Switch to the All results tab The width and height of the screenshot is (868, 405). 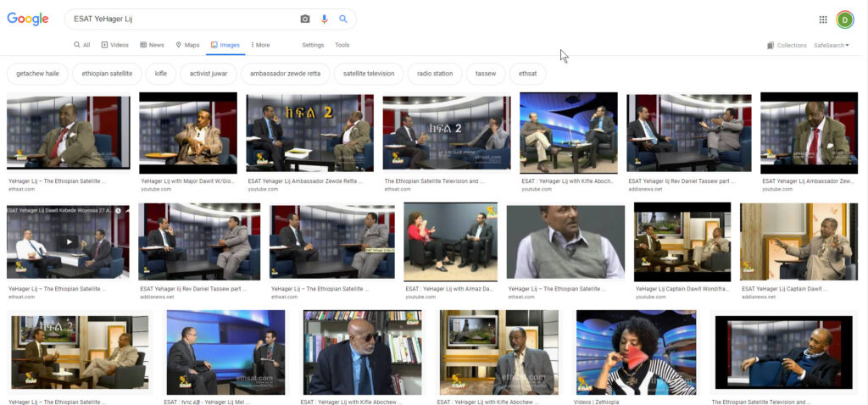tap(82, 45)
